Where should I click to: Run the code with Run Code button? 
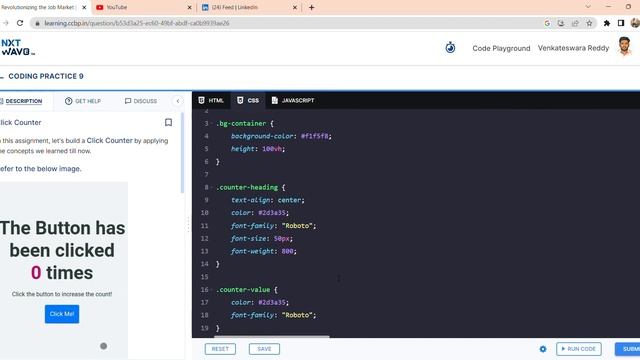click(579, 349)
